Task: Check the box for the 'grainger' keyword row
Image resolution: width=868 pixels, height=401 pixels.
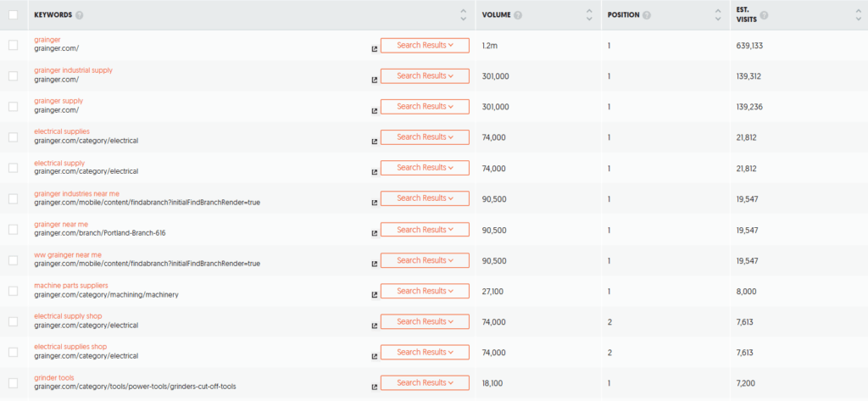Action: click(x=14, y=46)
